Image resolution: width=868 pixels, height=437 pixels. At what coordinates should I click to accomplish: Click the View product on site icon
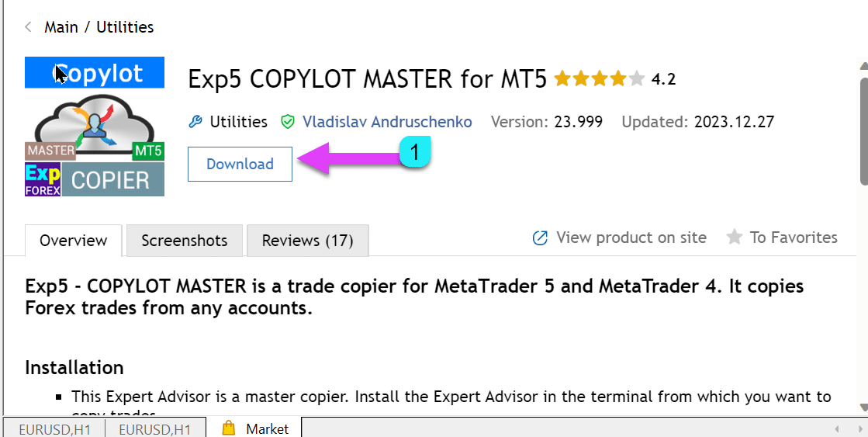(x=541, y=238)
